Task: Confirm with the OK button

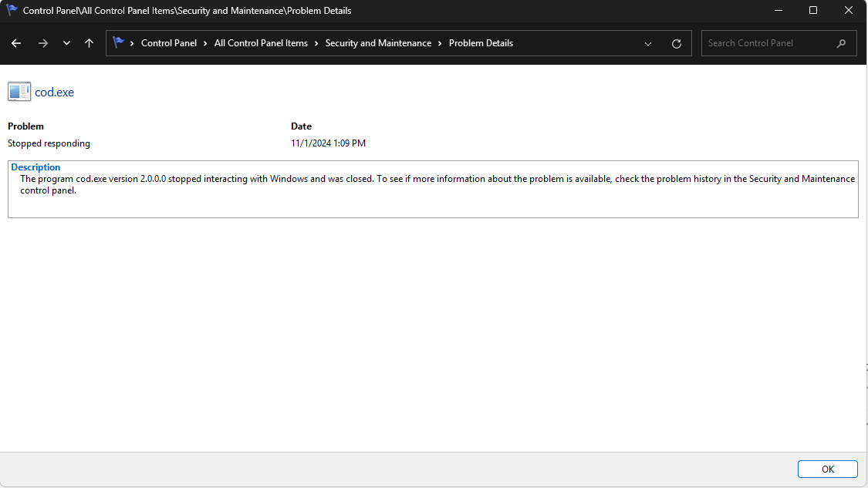Action: pos(828,469)
